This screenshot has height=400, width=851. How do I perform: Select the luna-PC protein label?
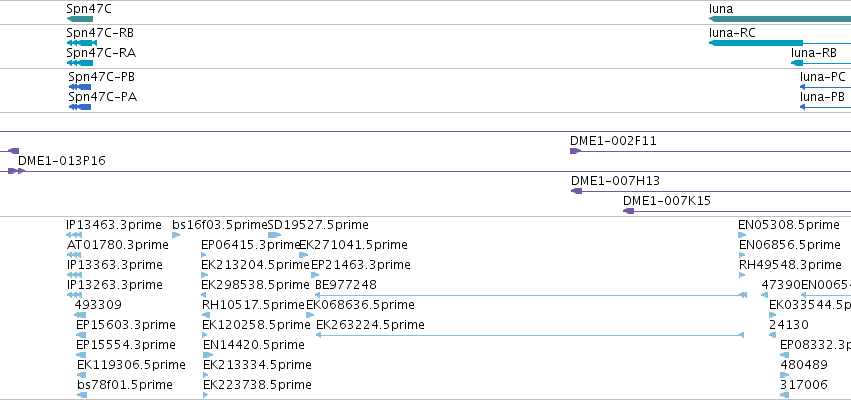pyautogui.click(x=823, y=77)
